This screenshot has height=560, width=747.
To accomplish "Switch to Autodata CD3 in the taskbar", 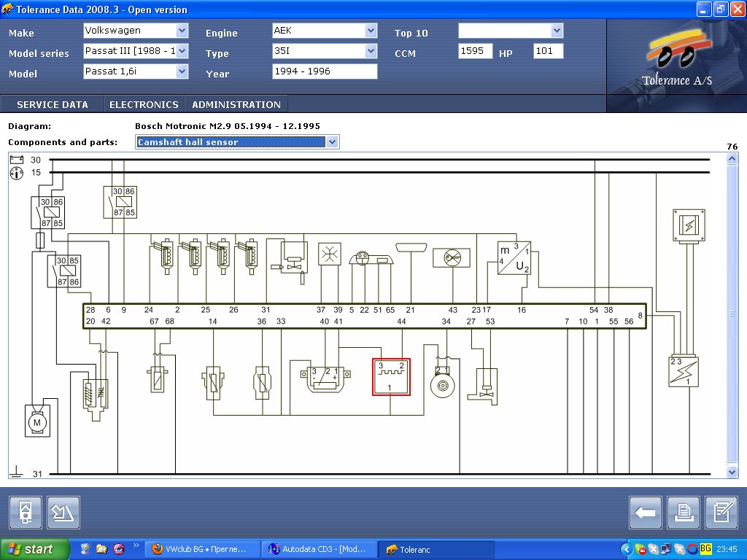I will (x=322, y=549).
